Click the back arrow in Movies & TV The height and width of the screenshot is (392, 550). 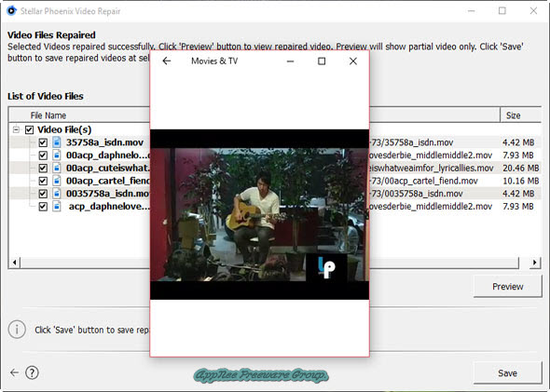(167, 61)
